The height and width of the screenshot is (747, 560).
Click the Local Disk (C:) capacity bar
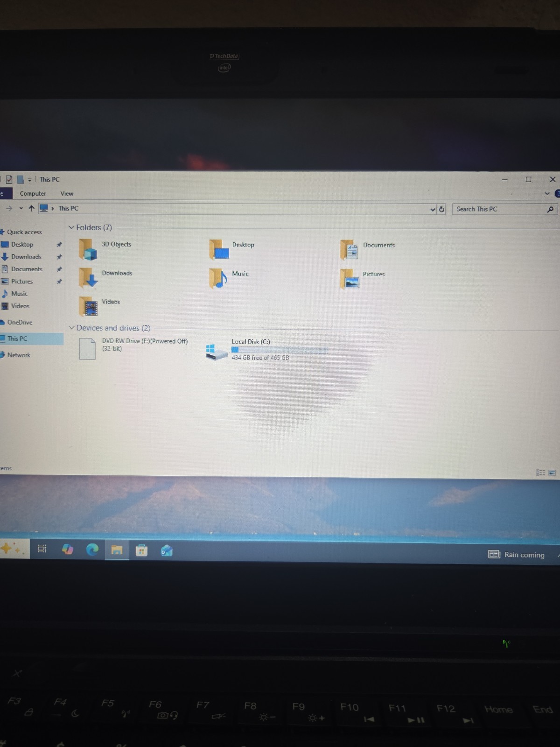coord(280,350)
